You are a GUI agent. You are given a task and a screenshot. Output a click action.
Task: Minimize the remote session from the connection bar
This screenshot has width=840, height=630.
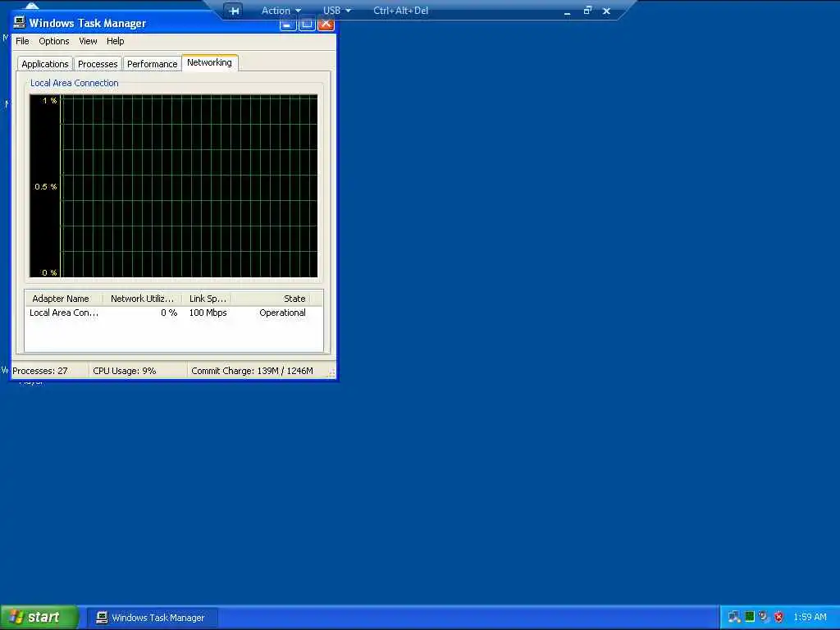pos(568,11)
